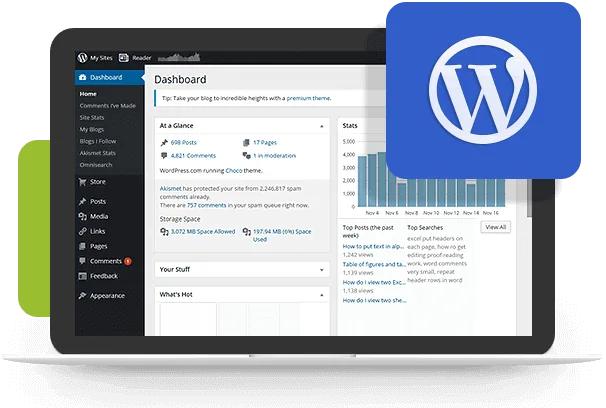Open Blogs I Follow submenu item
This screenshot has height=408, width=606.
pos(98,141)
